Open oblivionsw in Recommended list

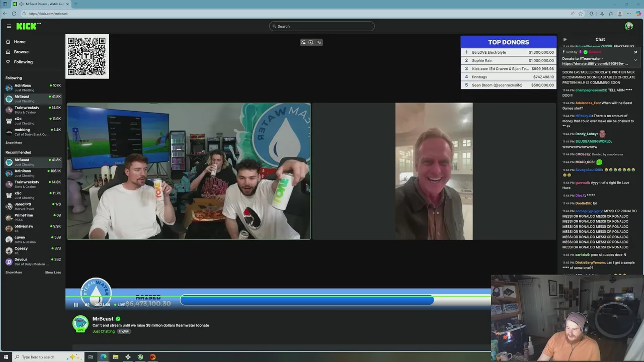coord(33,228)
